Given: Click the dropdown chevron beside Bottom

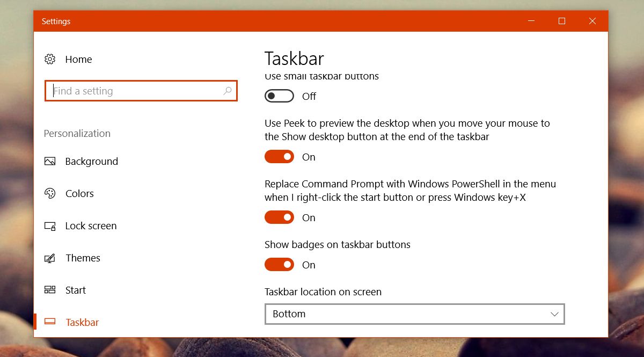Looking at the screenshot, I should click(x=555, y=314).
